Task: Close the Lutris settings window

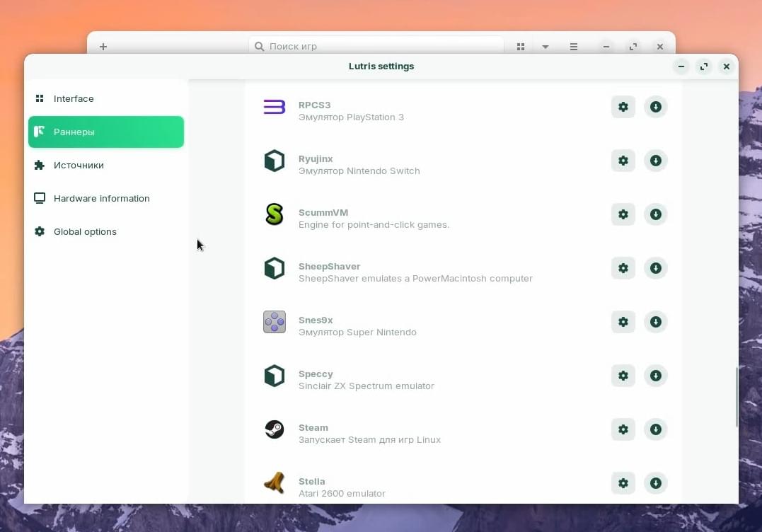Action: (726, 66)
